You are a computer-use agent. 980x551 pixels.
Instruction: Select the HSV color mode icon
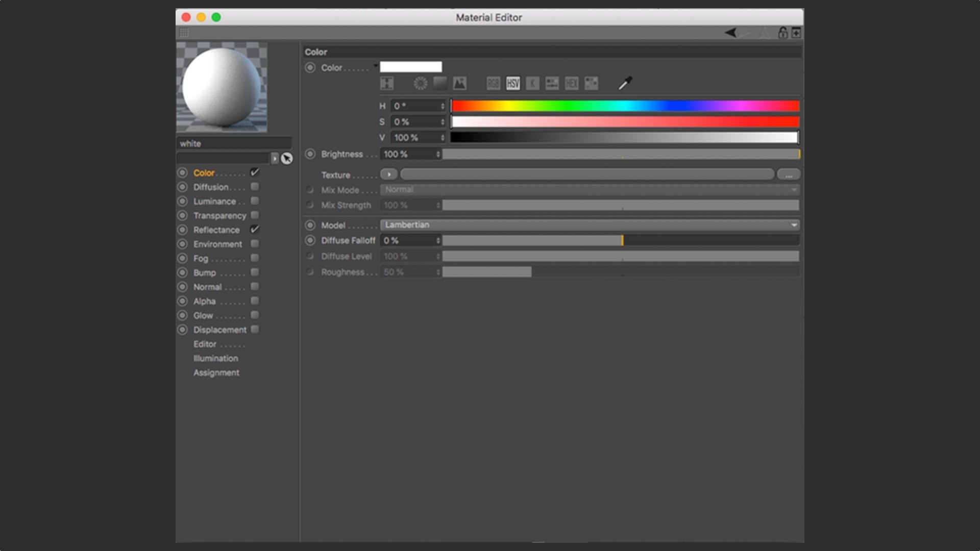[513, 83]
